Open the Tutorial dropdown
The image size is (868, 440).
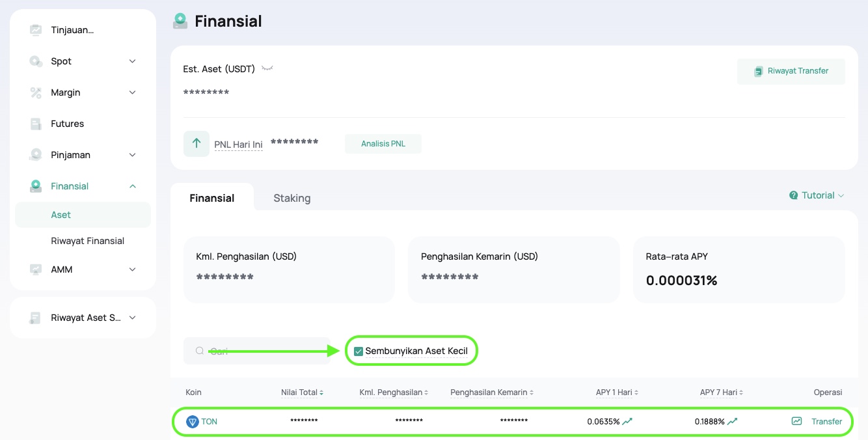pos(817,195)
